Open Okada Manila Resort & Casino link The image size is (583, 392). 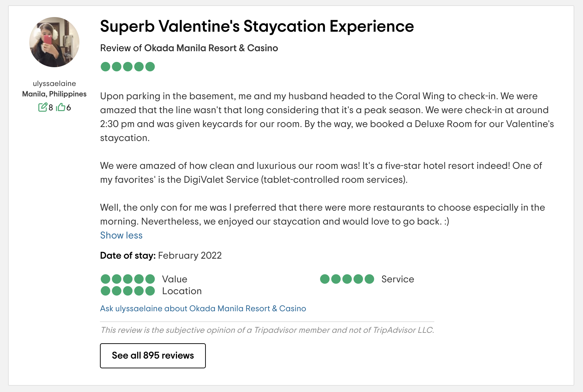pos(211,48)
